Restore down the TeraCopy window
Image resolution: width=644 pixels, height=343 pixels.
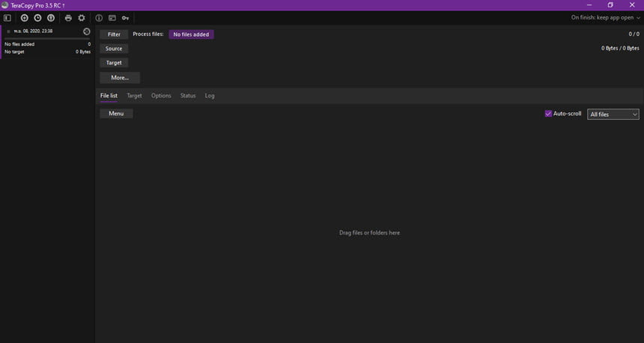click(610, 5)
